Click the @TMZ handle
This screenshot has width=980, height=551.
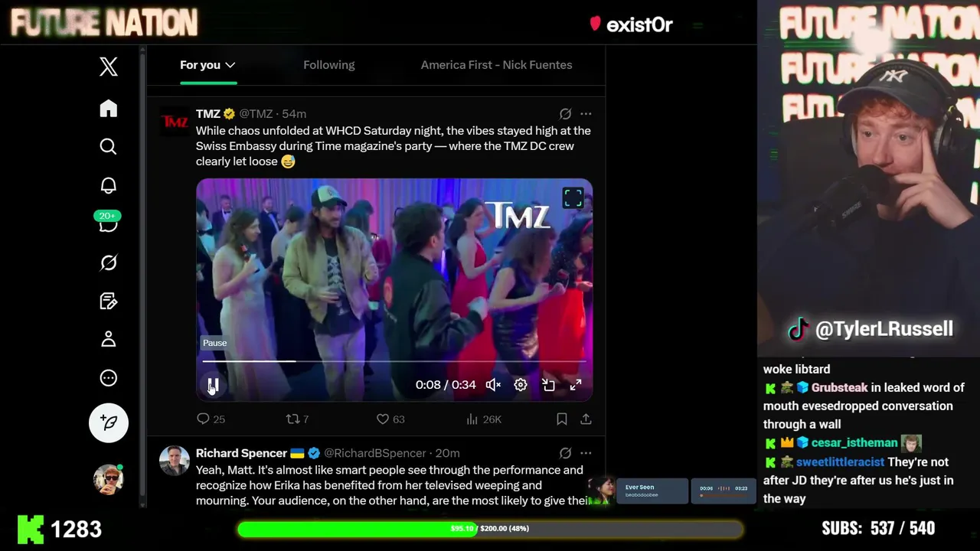[x=256, y=113]
